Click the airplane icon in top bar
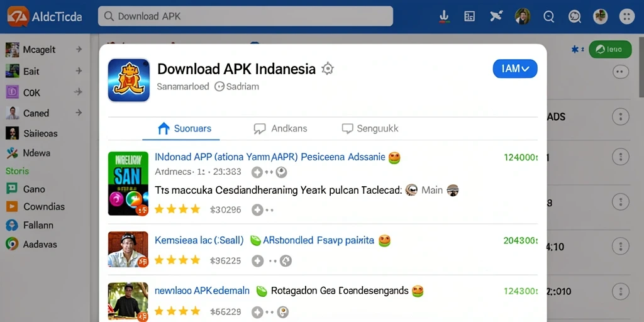The image size is (644, 322). [x=496, y=16]
